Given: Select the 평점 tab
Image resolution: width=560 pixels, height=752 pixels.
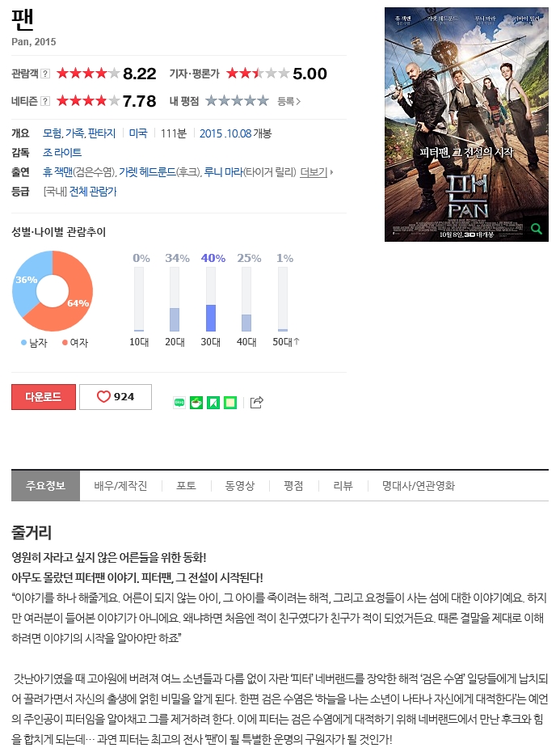Looking at the screenshot, I should (293, 486).
